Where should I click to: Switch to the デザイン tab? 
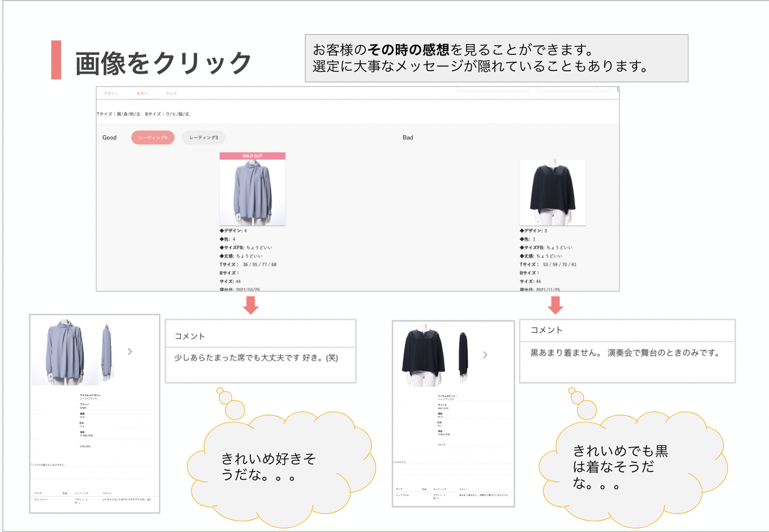coord(111,93)
